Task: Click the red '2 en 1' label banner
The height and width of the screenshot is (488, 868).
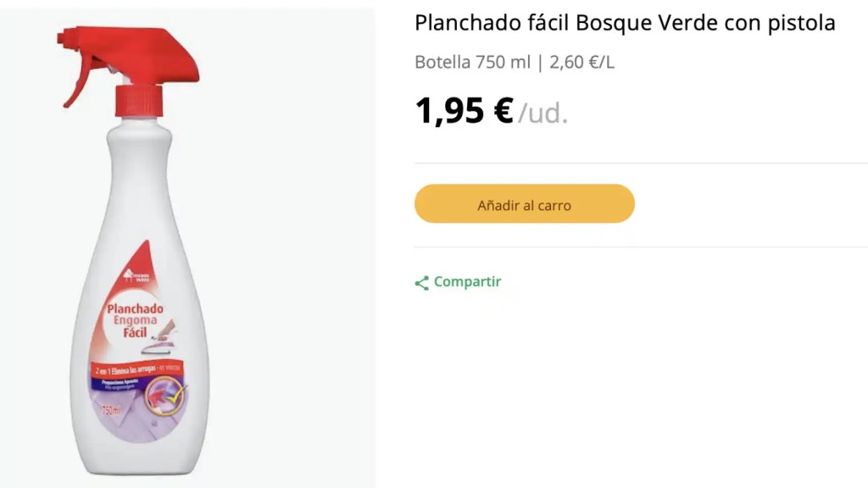Action: pos(142,369)
